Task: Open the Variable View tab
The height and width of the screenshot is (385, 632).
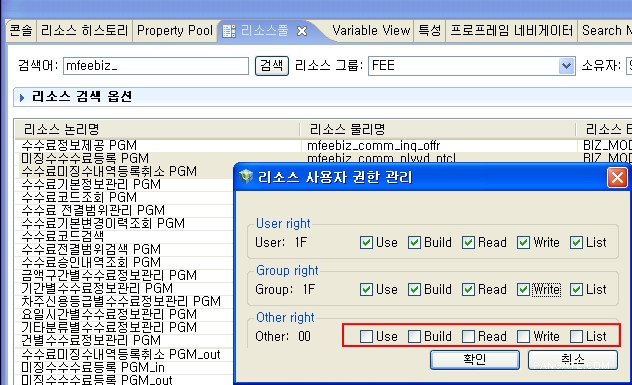Action: pyautogui.click(x=371, y=31)
